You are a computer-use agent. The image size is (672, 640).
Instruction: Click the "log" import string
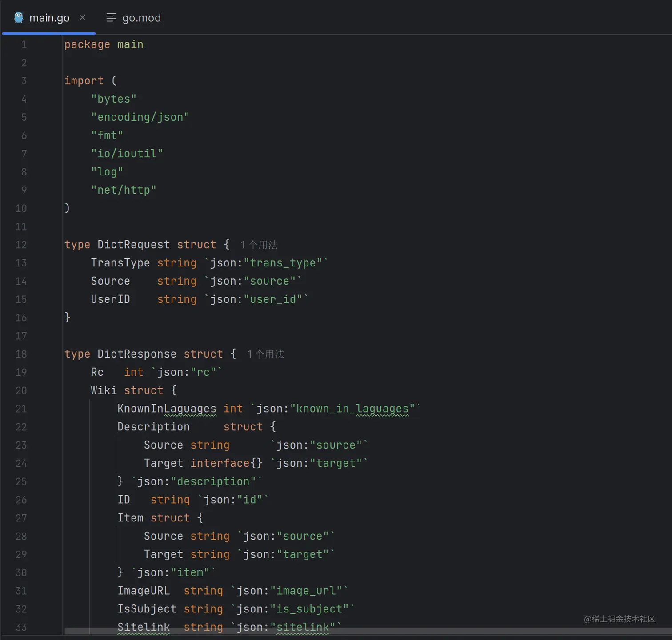107,172
